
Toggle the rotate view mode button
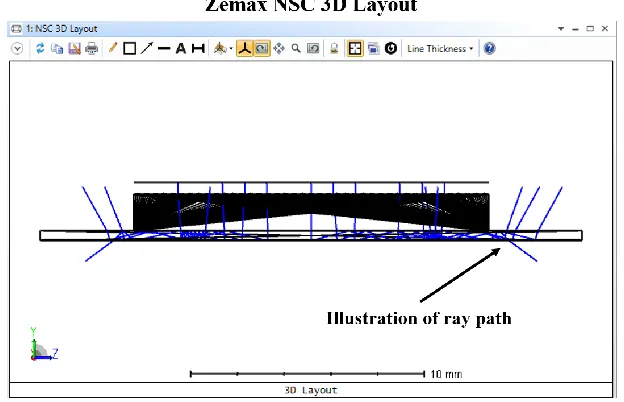pos(262,49)
